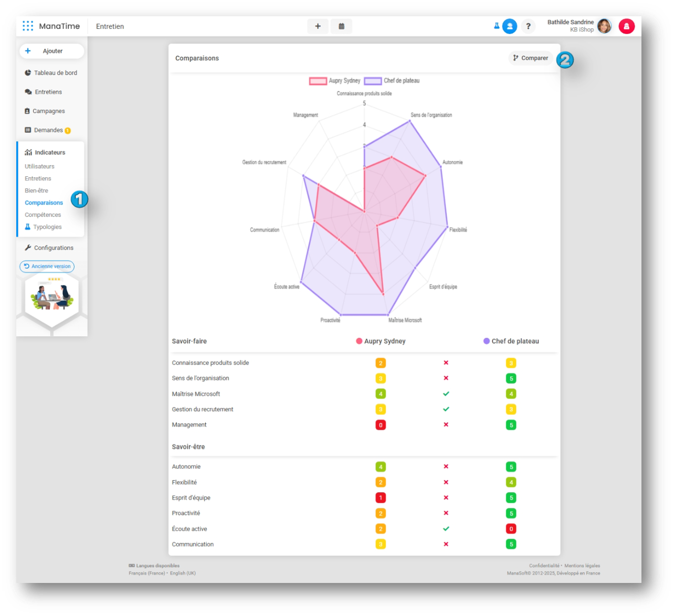Click the Entretien header title
Screen dimensions: 674x616
[110, 26]
